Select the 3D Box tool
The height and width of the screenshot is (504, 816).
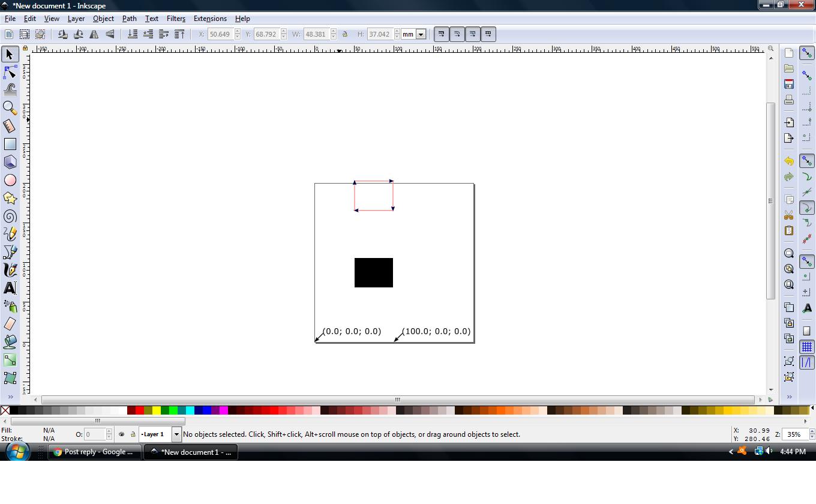coord(10,162)
